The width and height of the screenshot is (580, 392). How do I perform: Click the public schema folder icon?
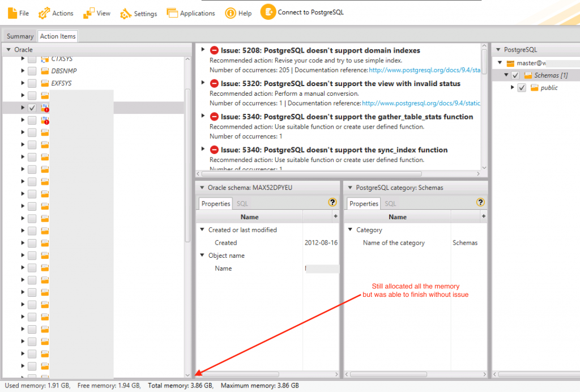pos(534,88)
